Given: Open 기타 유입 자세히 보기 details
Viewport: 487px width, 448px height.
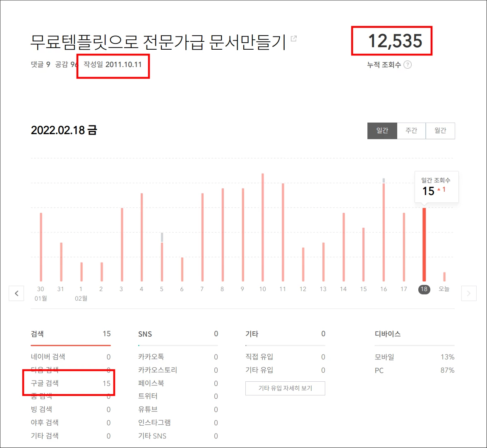Looking at the screenshot, I should click(x=285, y=388).
